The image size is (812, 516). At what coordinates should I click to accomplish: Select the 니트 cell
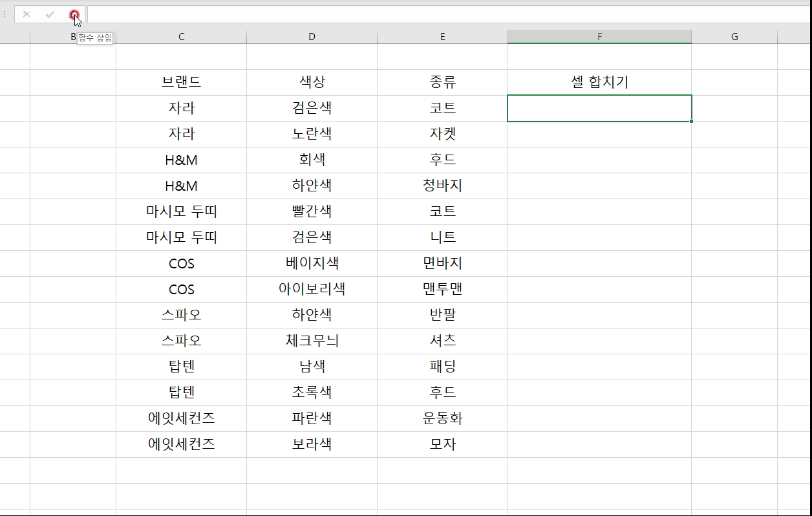(x=443, y=237)
